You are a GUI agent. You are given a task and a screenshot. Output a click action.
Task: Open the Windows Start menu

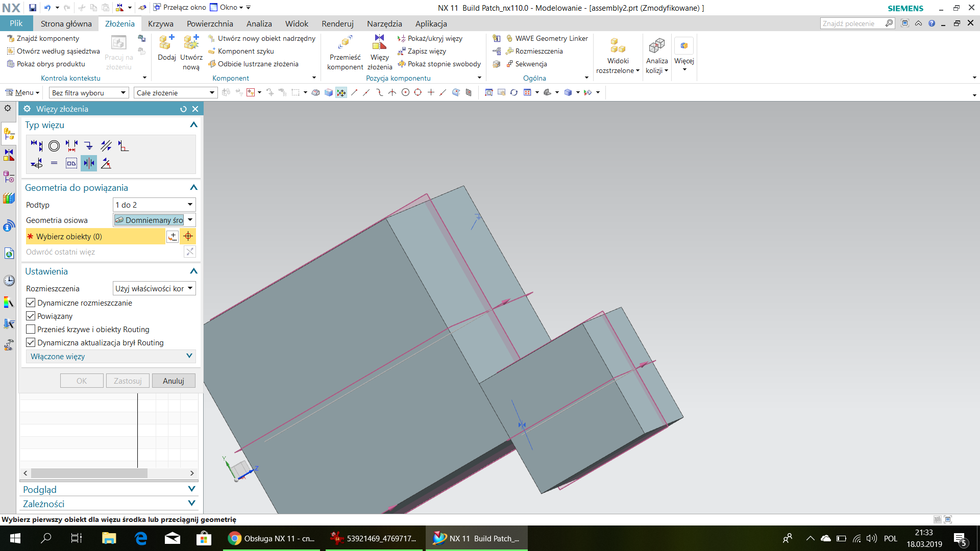15,538
